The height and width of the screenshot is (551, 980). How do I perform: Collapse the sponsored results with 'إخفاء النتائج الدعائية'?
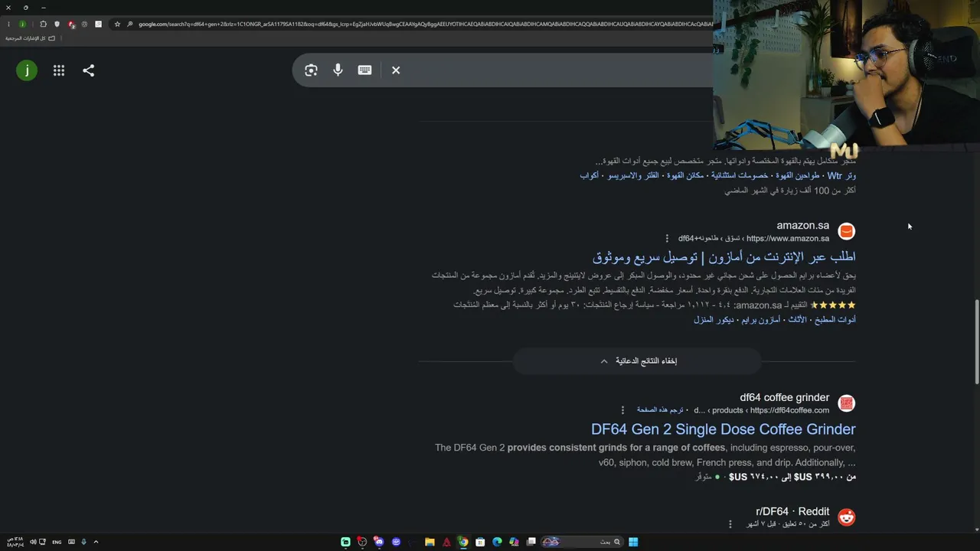click(638, 361)
